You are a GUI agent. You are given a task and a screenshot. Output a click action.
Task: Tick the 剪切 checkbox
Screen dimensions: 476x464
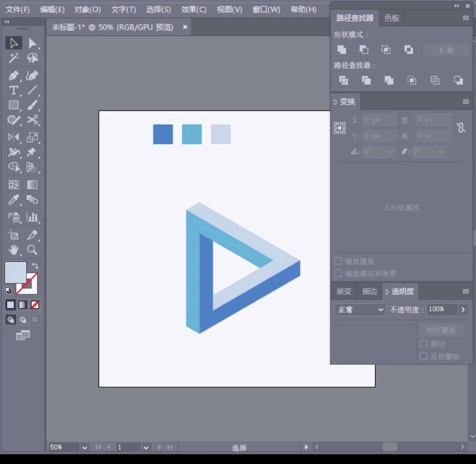[424, 344]
